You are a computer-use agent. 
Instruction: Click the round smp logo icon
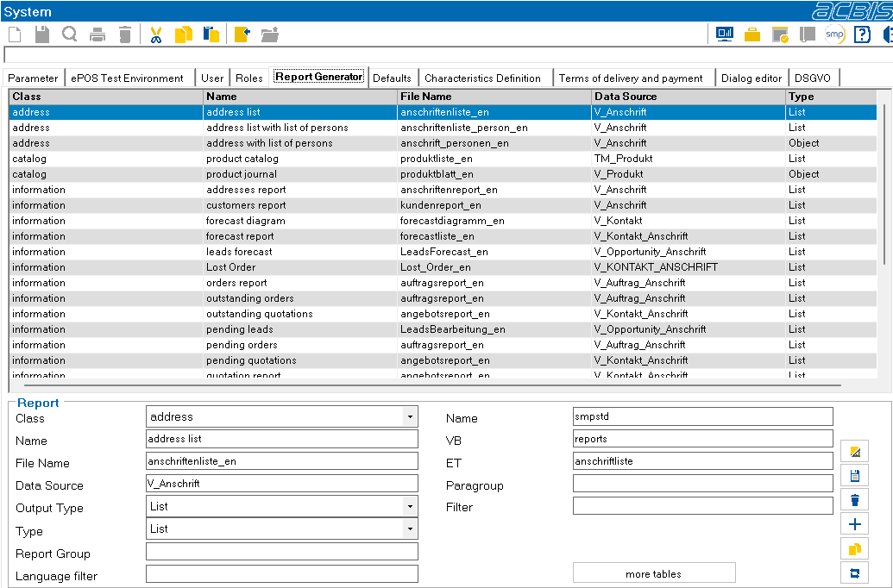834,34
